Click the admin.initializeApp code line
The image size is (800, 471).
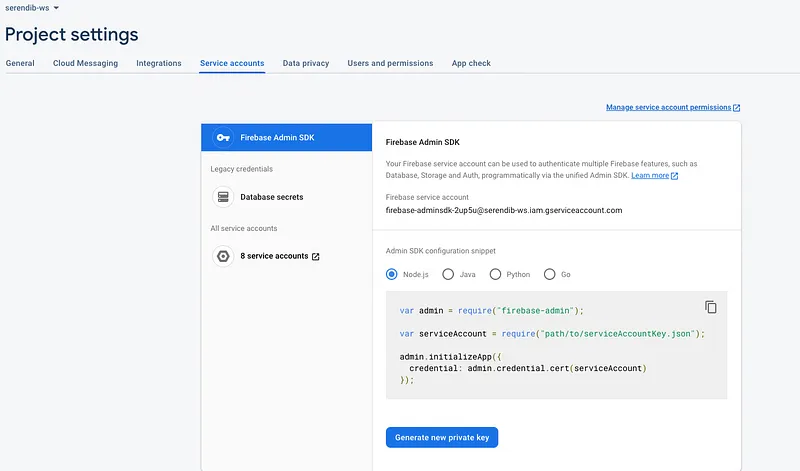click(451, 357)
